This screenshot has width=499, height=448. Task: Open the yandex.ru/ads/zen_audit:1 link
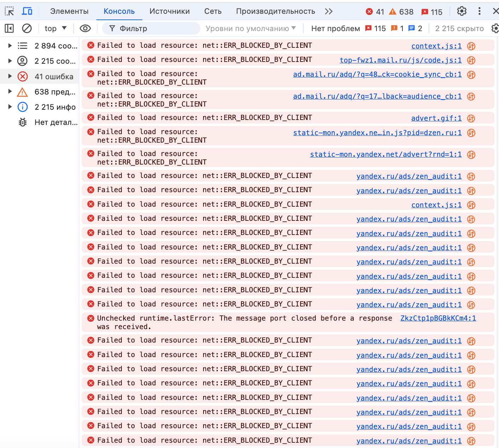click(409, 176)
